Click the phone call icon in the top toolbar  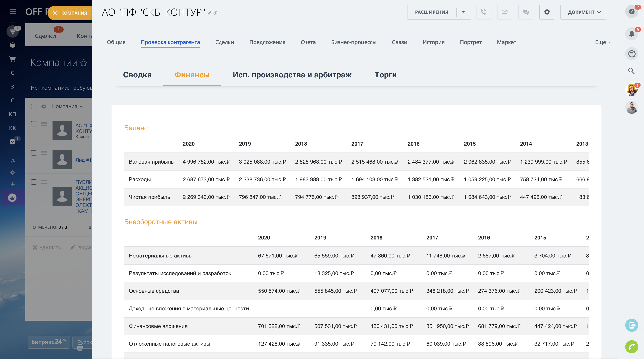click(484, 12)
